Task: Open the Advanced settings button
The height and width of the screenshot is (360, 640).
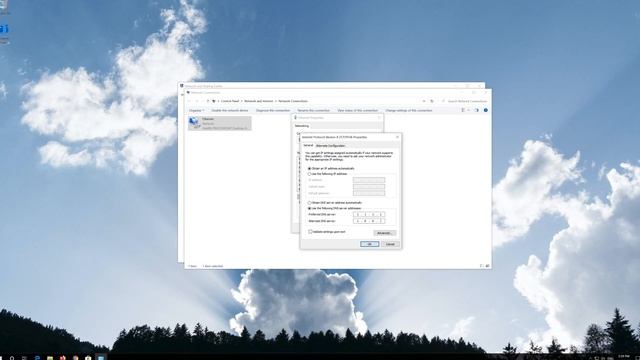Action: [384, 233]
